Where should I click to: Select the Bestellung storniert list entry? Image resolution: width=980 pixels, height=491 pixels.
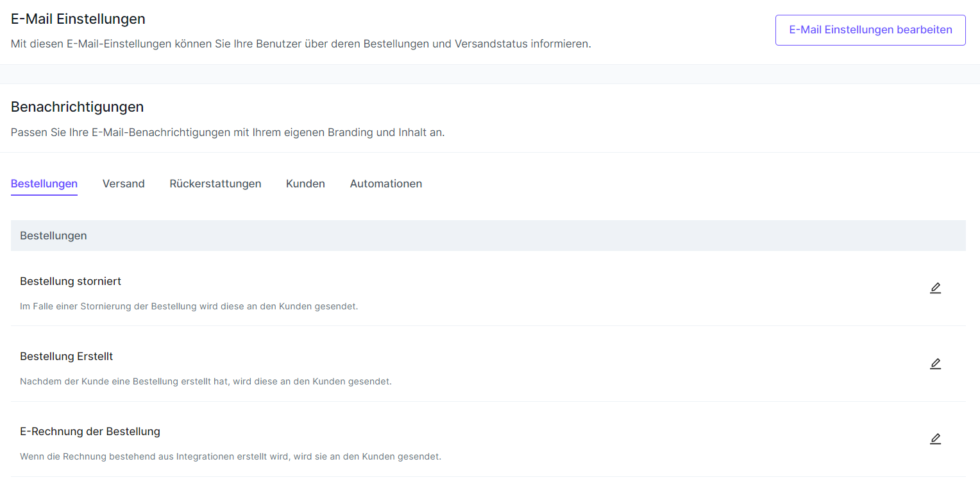[x=71, y=281]
